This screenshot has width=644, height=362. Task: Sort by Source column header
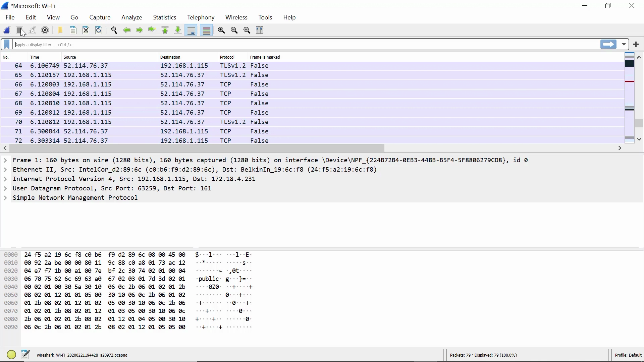(x=110, y=57)
